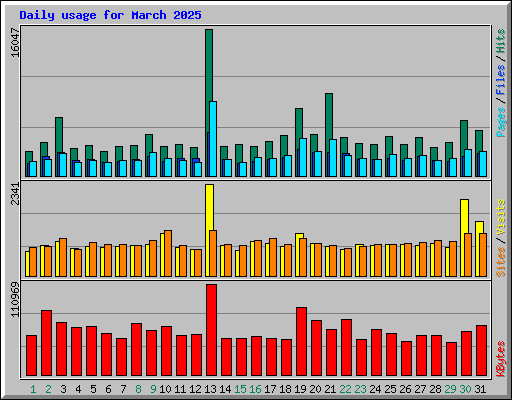The width and height of the screenshot is (512, 400).
Task: Click the Sites legend label
Action: click(501, 262)
